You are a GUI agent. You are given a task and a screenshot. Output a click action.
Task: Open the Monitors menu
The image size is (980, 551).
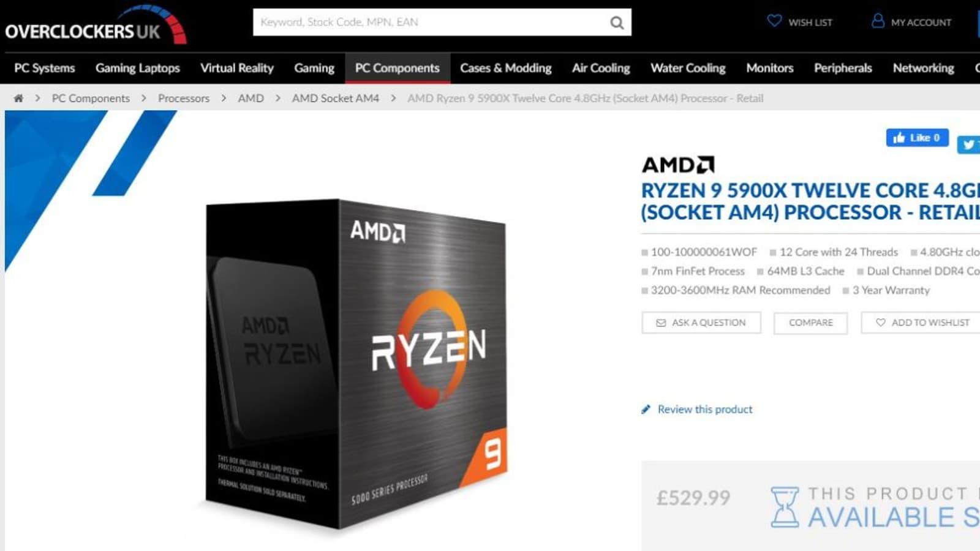(x=769, y=68)
